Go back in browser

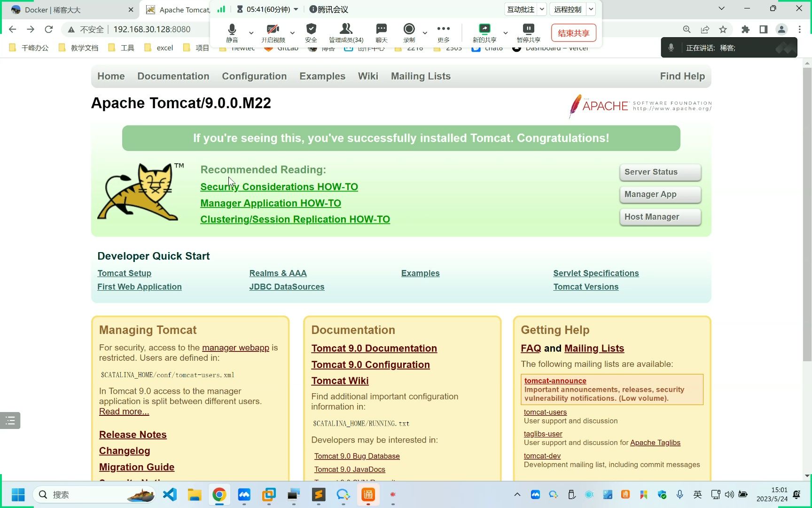click(13, 29)
